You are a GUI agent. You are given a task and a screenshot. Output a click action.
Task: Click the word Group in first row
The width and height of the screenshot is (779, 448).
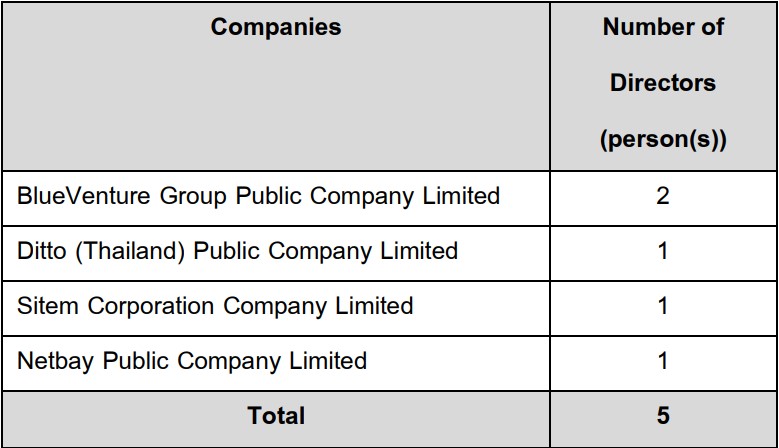pos(193,197)
